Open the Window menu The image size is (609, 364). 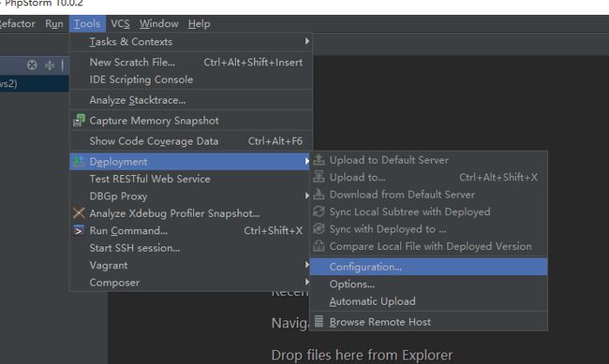click(x=159, y=23)
